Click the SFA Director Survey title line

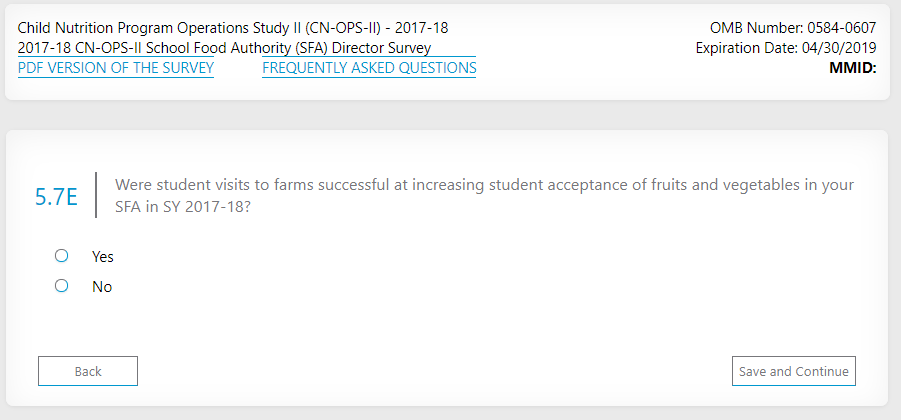click(x=225, y=48)
